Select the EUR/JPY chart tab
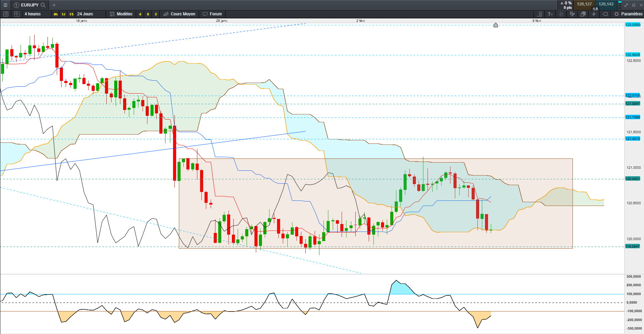Screen dimensions: 644x334 (29, 5)
